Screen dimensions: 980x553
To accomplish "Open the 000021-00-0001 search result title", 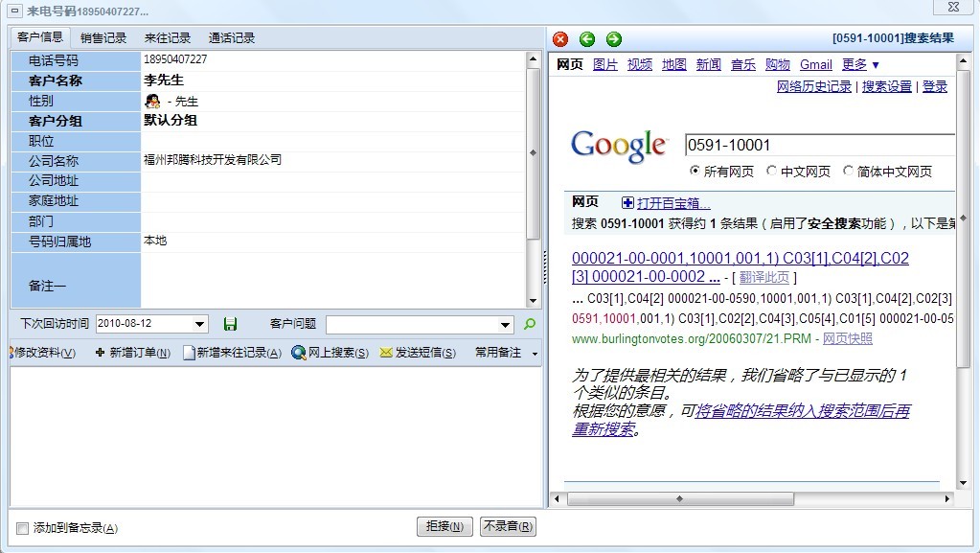I will (740, 267).
